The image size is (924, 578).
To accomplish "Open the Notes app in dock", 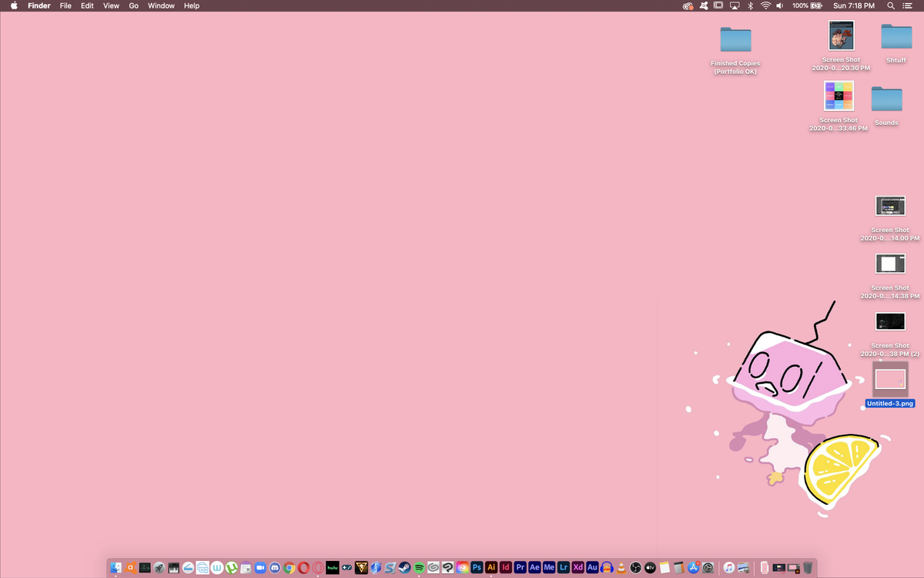I will click(665, 568).
